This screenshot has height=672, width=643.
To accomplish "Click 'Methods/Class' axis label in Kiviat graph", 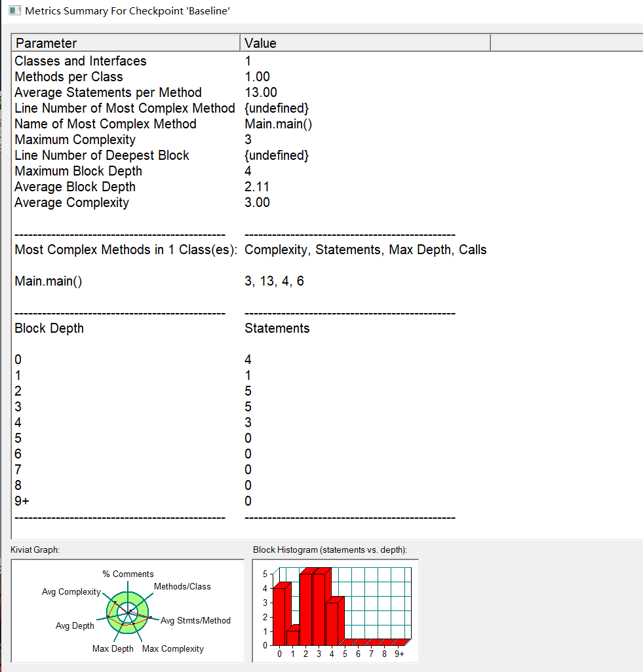I will [182, 586].
